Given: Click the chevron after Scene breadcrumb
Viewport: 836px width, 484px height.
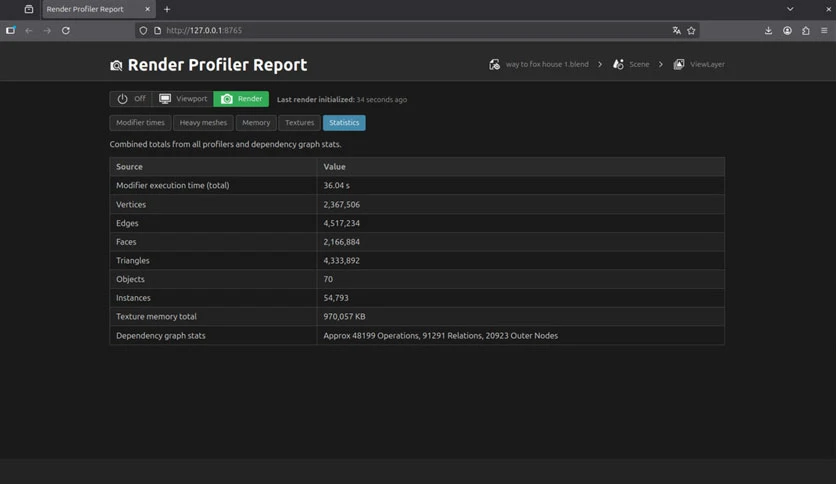Looking at the screenshot, I should (661, 64).
